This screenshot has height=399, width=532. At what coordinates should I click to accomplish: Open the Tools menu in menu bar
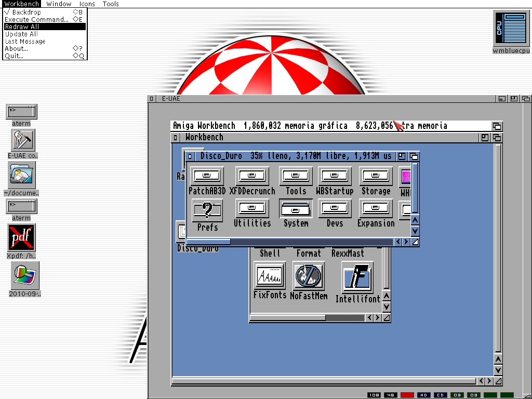click(111, 4)
